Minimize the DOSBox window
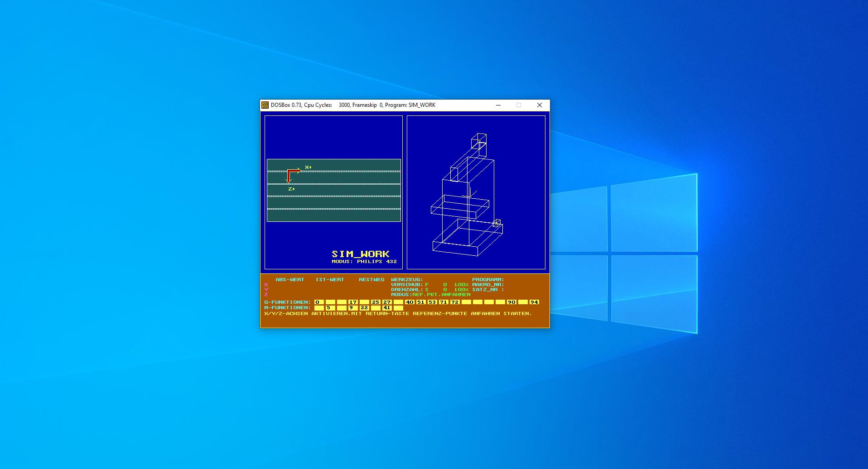The width and height of the screenshot is (868, 469). [498, 105]
